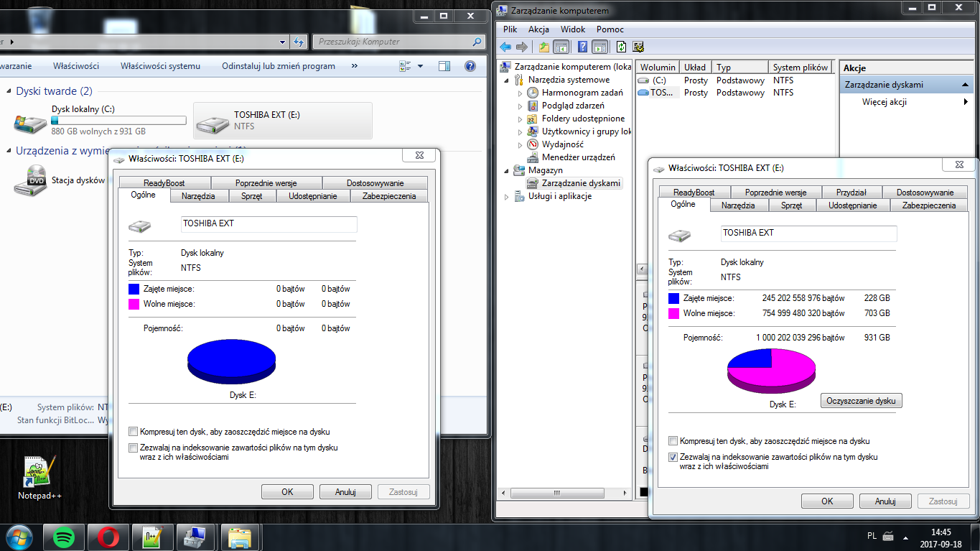
Task: Open the Windows Start menu
Action: (x=19, y=537)
